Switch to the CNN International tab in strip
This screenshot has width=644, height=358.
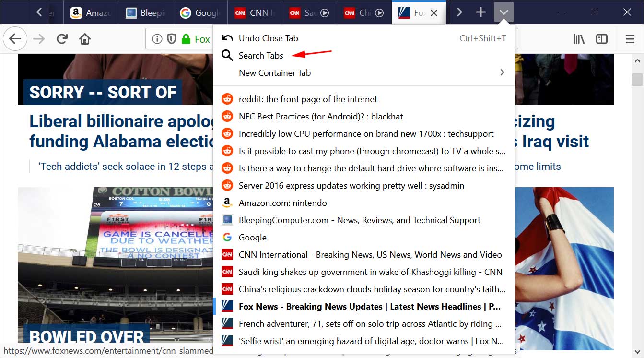pyautogui.click(x=255, y=13)
